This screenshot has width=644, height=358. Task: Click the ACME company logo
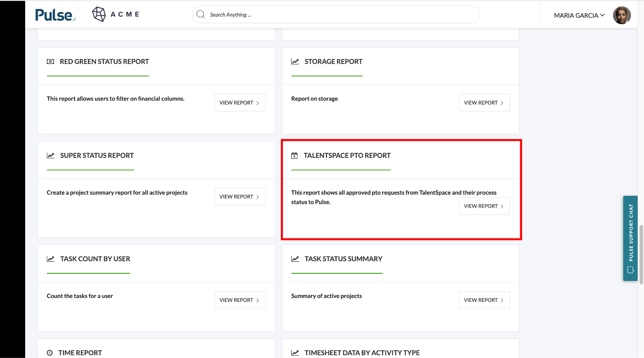(116, 14)
